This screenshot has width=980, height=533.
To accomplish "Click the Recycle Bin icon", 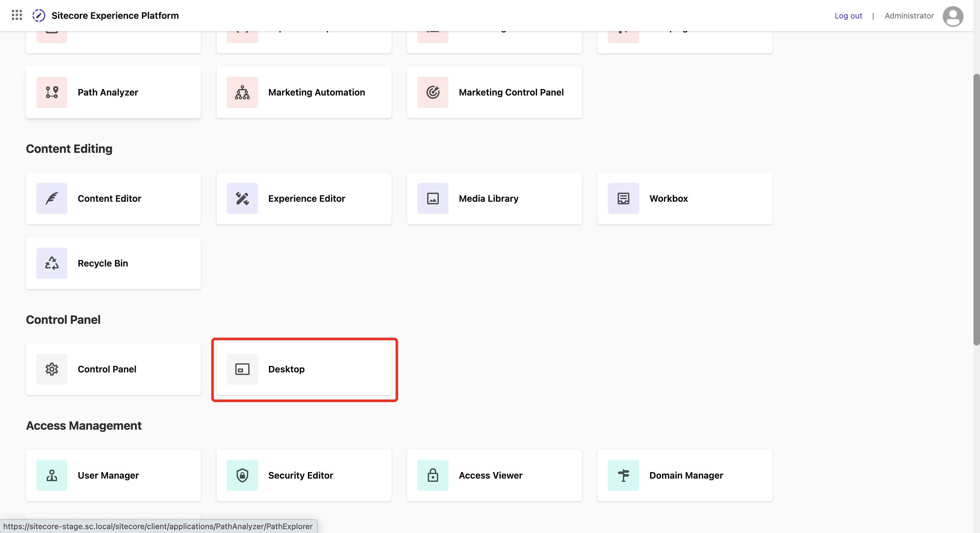I will point(52,264).
